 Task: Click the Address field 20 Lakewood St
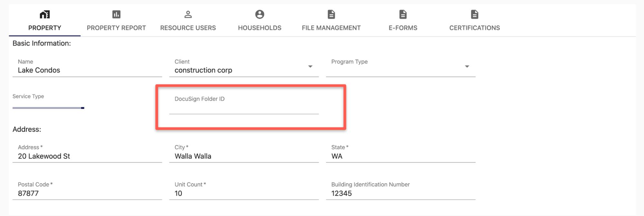[x=87, y=156]
